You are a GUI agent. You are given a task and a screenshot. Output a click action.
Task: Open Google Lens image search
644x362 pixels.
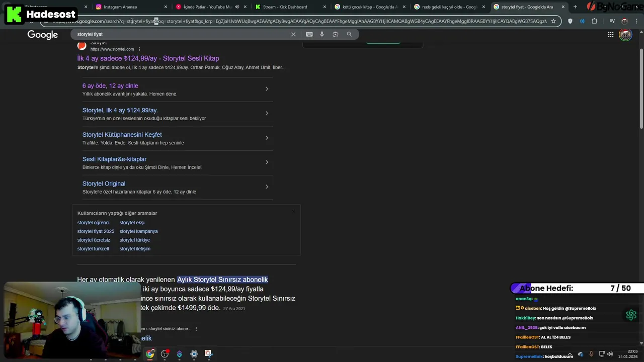336,34
